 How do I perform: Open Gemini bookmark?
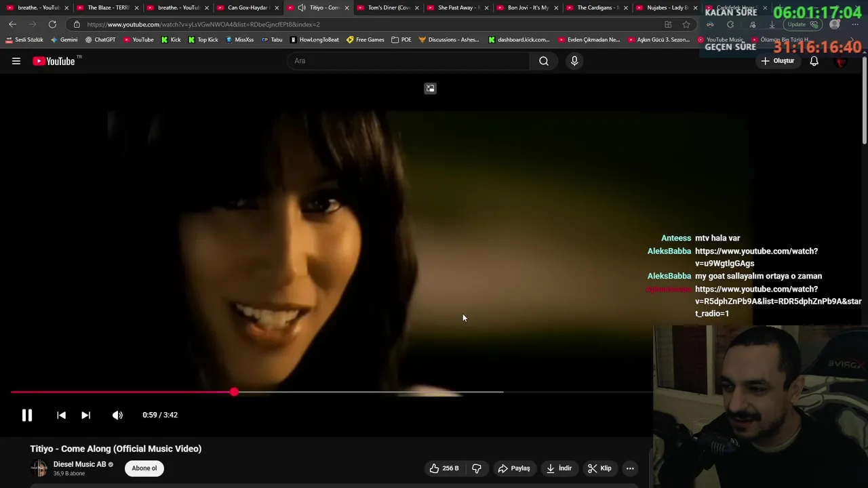64,40
